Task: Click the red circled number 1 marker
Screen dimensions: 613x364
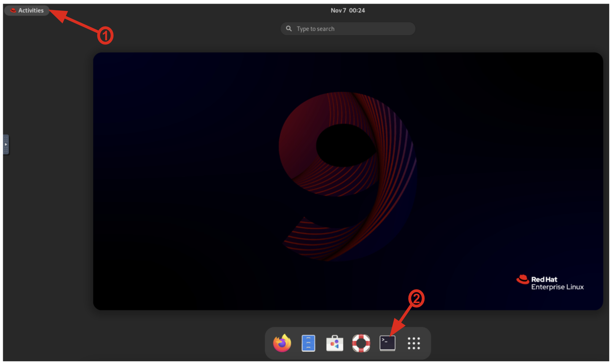Action: (105, 36)
